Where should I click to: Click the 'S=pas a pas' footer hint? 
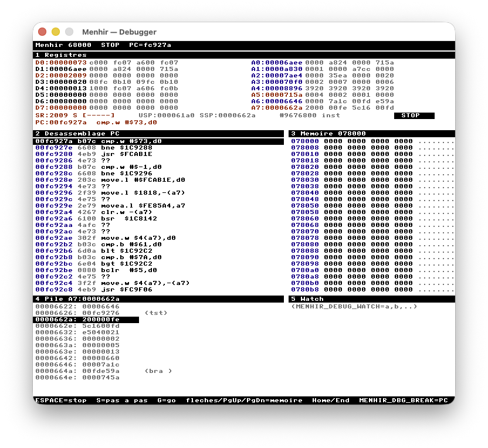pyautogui.click(x=122, y=401)
